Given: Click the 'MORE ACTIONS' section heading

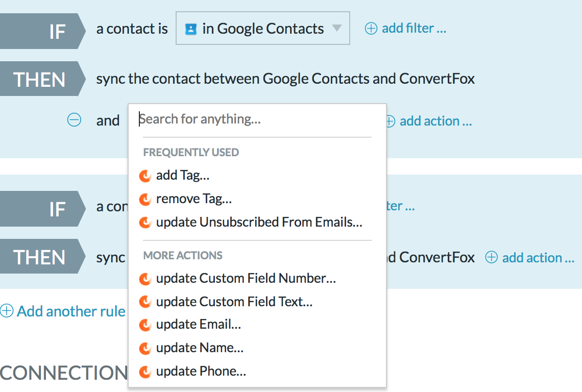Looking at the screenshot, I should pyautogui.click(x=183, y=255).
